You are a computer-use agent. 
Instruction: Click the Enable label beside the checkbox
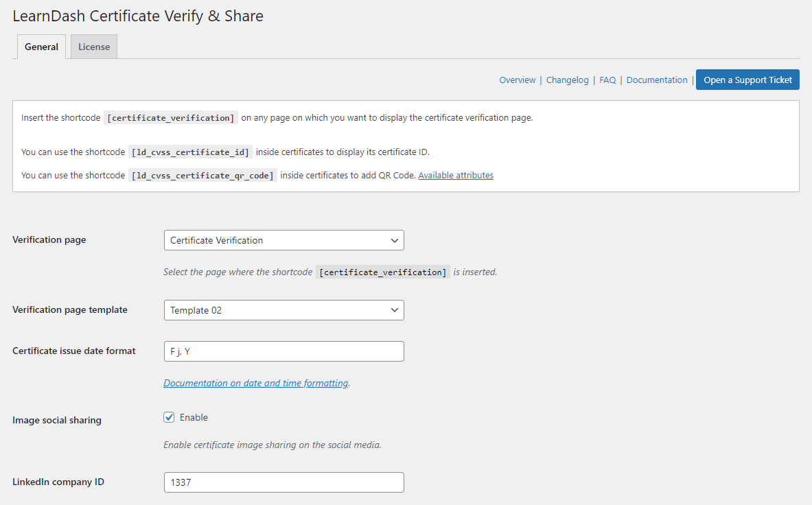pos(194,417)
